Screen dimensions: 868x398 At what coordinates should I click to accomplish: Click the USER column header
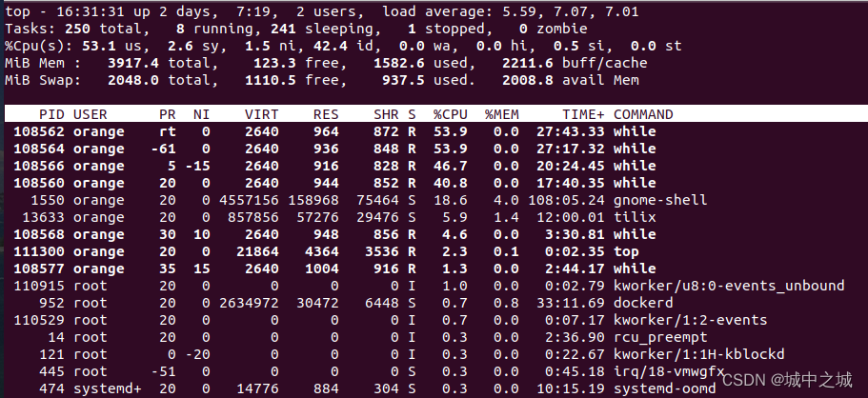click(91, 114)
